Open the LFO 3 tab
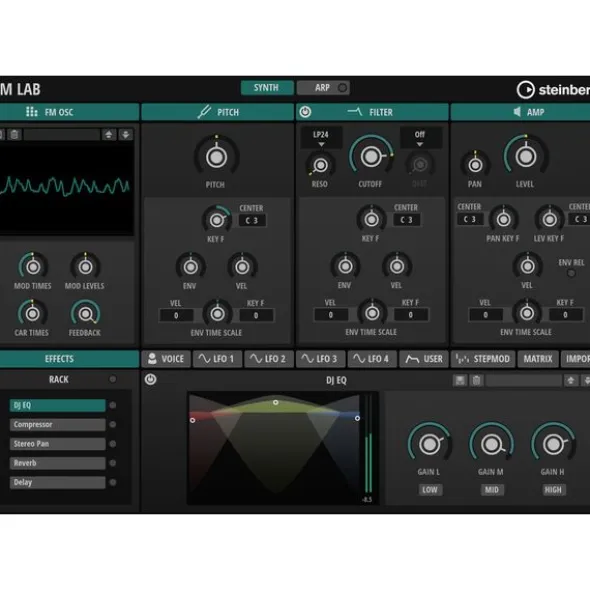 click(320, 359)
